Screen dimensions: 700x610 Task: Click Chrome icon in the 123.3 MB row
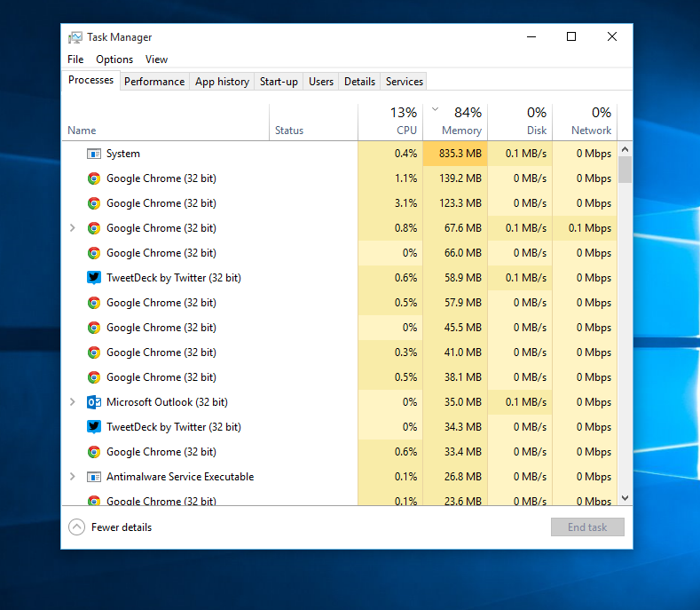tap(94, 203)
